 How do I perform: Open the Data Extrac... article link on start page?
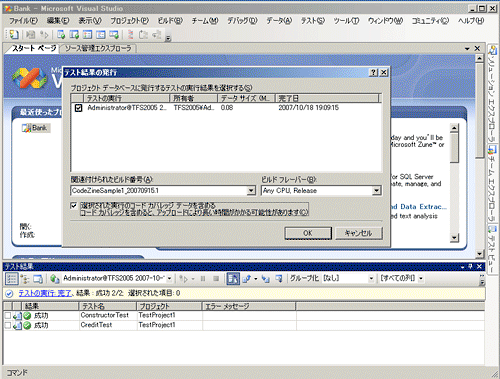419,207
